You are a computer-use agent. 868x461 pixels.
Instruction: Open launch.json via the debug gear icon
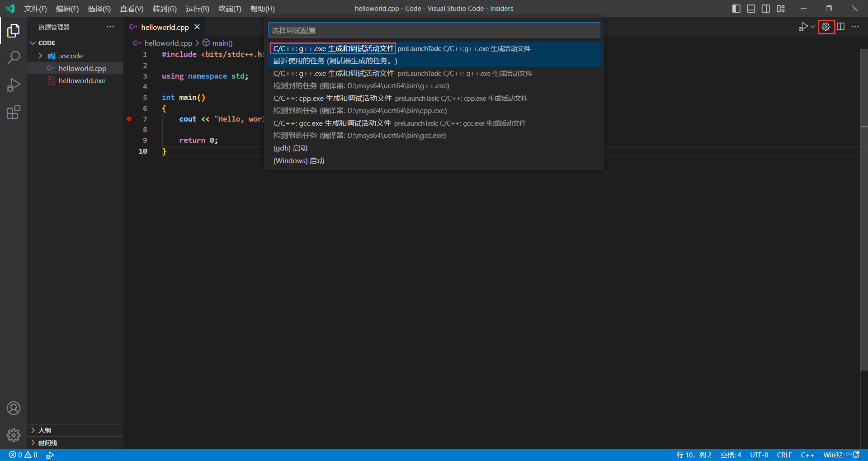[x=826, y=27]
